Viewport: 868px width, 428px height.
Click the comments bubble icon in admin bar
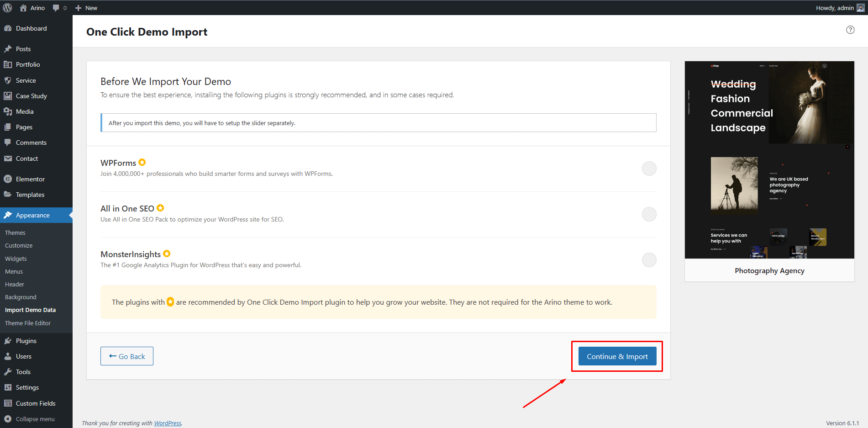point(56,8)
